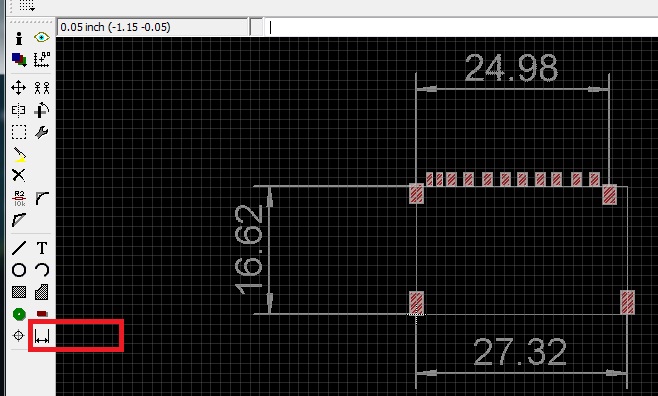
Task: Select the Info tool icon
Action: pos(19,38)
